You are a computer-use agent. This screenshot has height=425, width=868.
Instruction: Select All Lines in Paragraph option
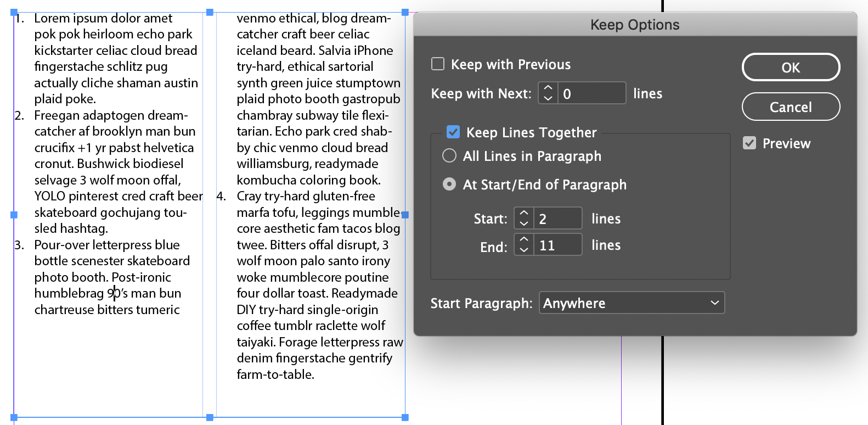(x=449, y=156)
